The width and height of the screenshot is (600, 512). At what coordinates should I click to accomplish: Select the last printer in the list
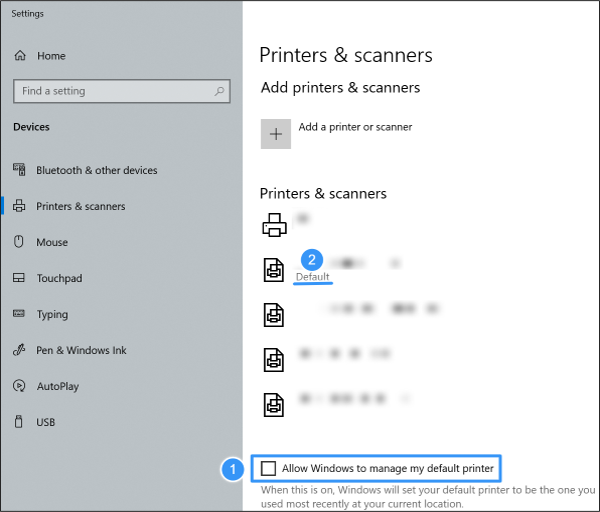[274, 403]
